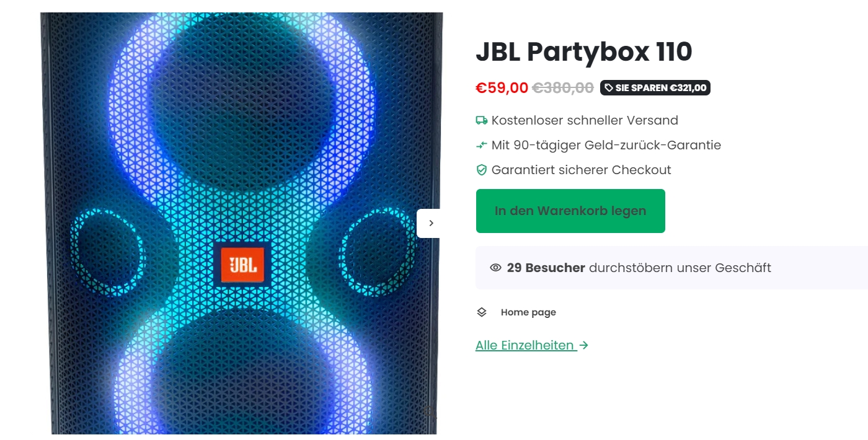Viewport: 868px width, 440px height.
Task: Select the SIE SPAREN €321,00 badge
Action: [x=655, y=88]
